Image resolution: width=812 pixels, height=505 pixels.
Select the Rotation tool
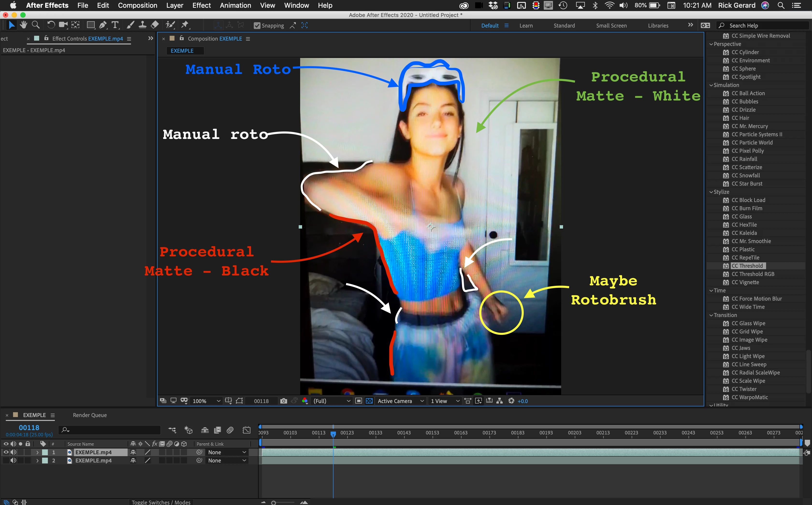(51, 25)
